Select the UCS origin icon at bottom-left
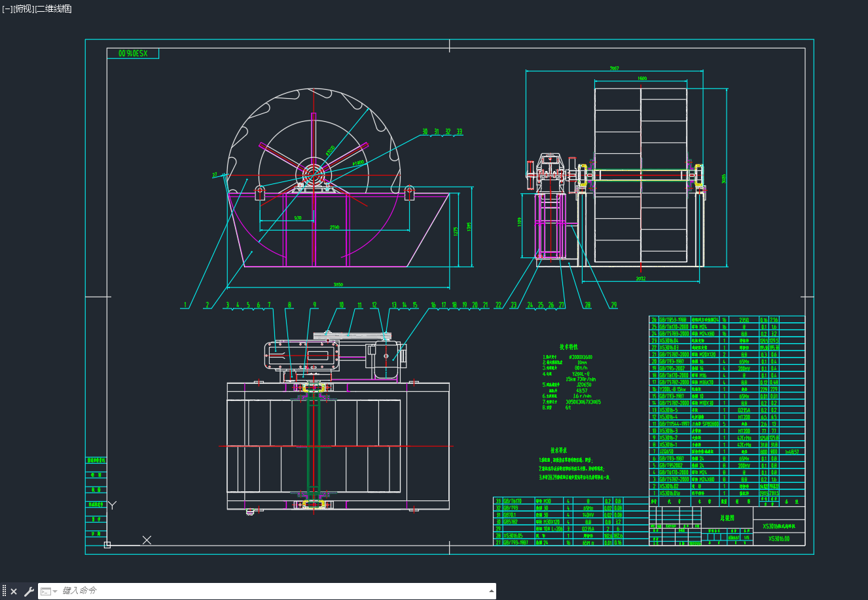The image size is (868, 600). click(107, 544)
